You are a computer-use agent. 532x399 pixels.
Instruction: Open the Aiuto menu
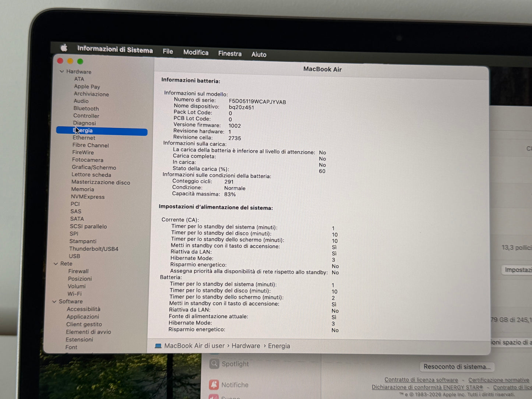coord(259,54)
